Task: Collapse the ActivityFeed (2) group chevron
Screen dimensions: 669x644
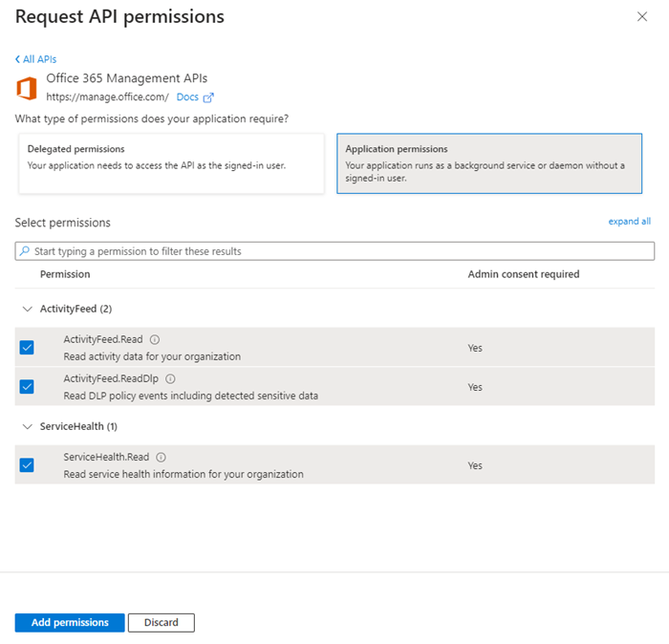Action: 28,309
